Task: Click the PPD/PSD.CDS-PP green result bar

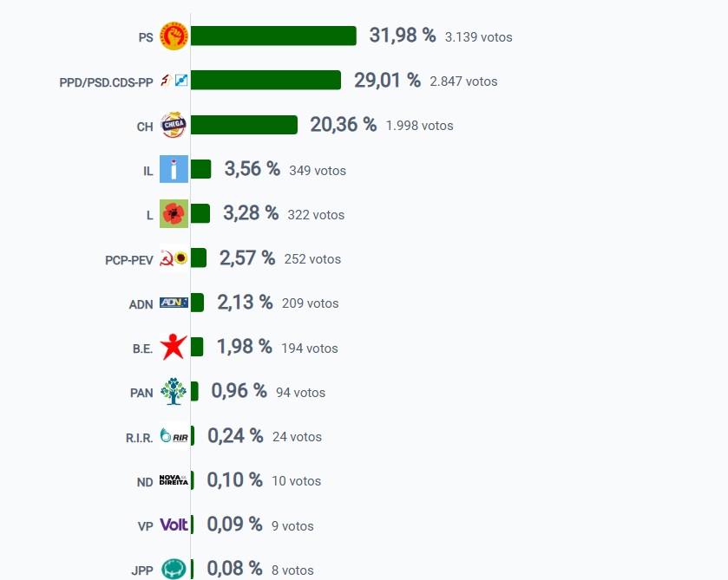Action: [x=266, y=80]
